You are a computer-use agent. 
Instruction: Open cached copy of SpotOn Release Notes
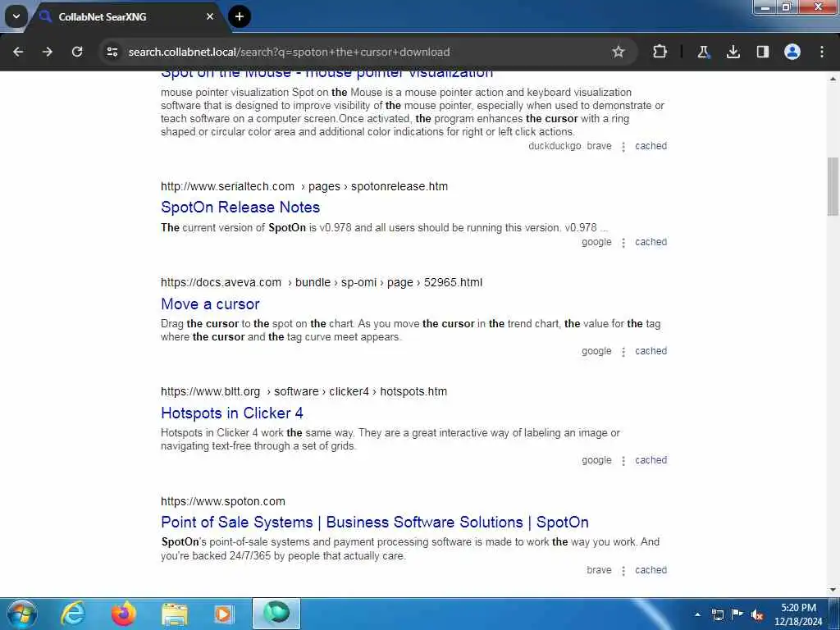click(x=651, y=242)
